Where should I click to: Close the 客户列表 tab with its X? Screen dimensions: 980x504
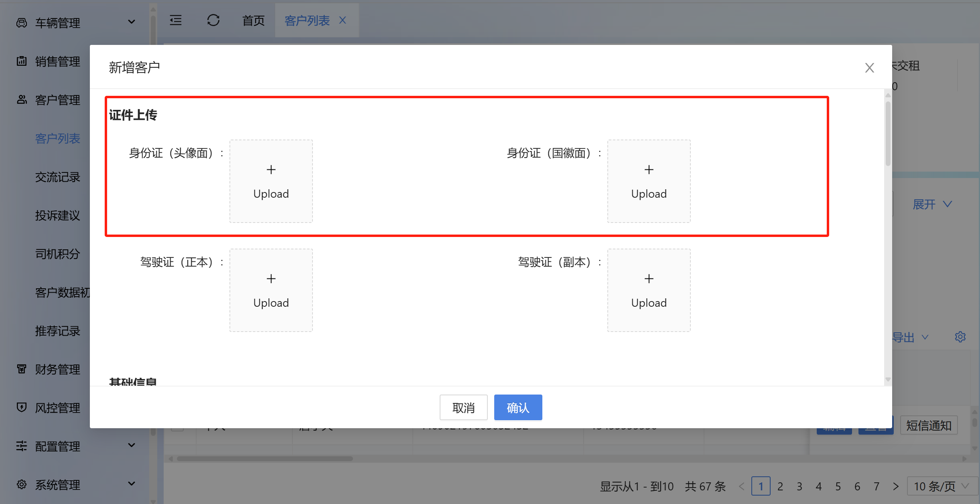click(x=343, y=20)
